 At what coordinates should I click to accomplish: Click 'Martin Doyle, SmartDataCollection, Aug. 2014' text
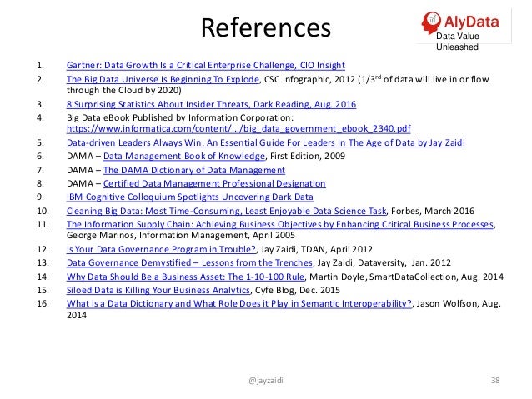point(406,277)
